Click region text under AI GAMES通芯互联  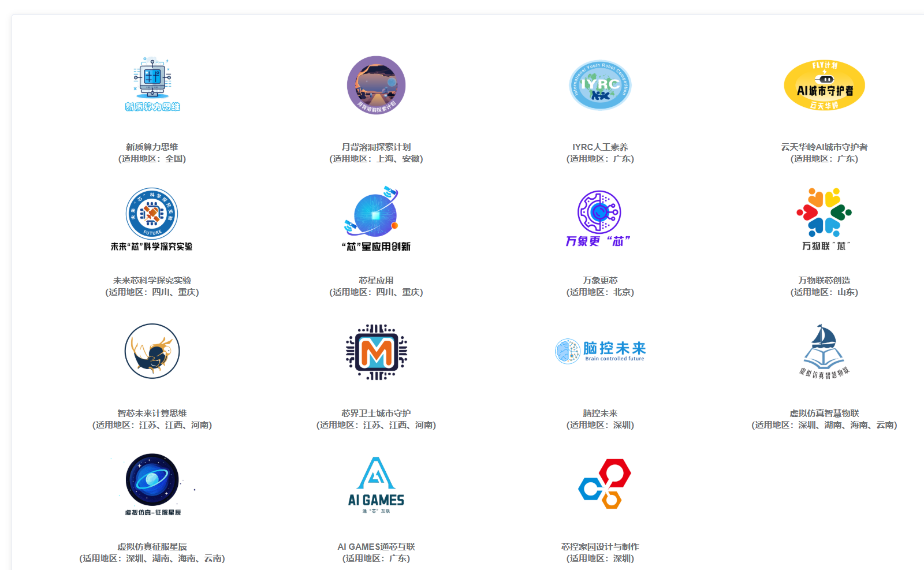click(376, 558)
